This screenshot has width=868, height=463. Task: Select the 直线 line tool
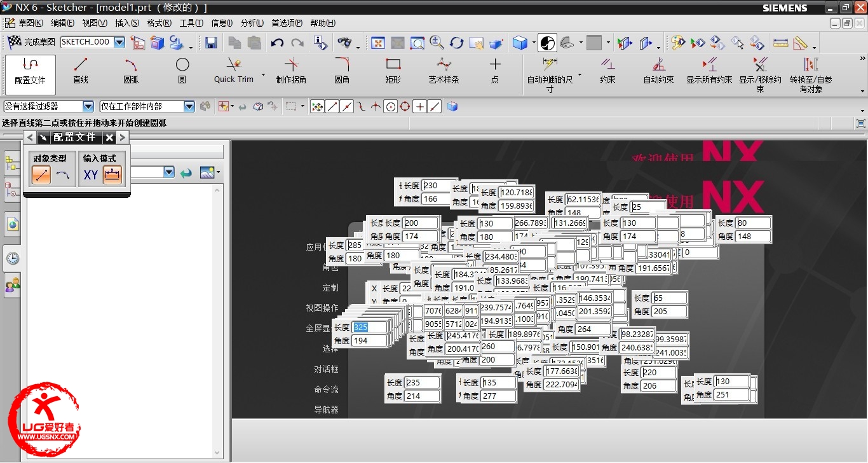click(81, 71)
